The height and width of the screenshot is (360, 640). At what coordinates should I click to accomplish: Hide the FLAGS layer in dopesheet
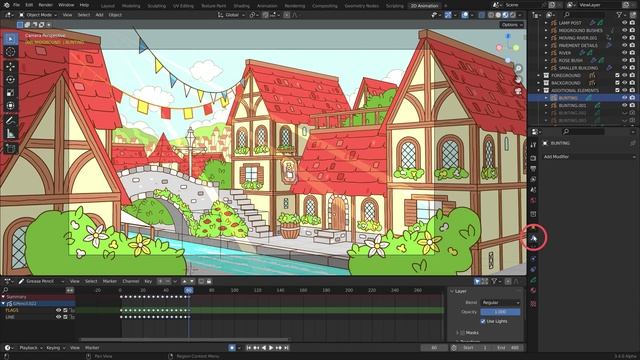point(58,310)
